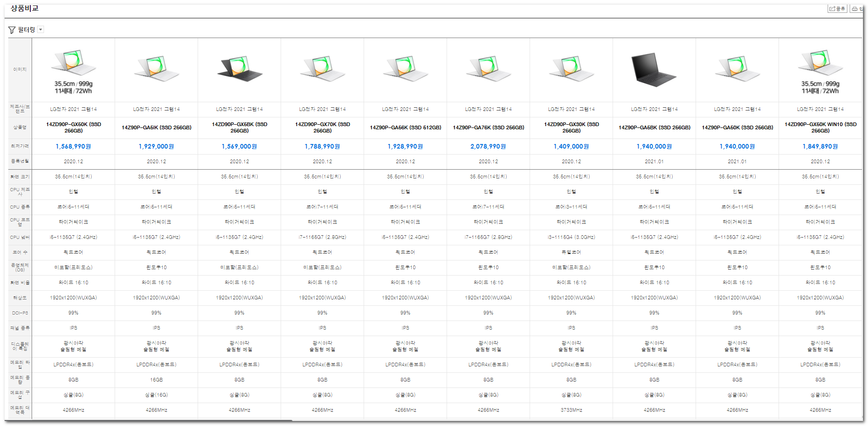Click the 최저가격 row header
Image resolution: width=868 pixels, height=426 pixels.
(x=20, y=146)
